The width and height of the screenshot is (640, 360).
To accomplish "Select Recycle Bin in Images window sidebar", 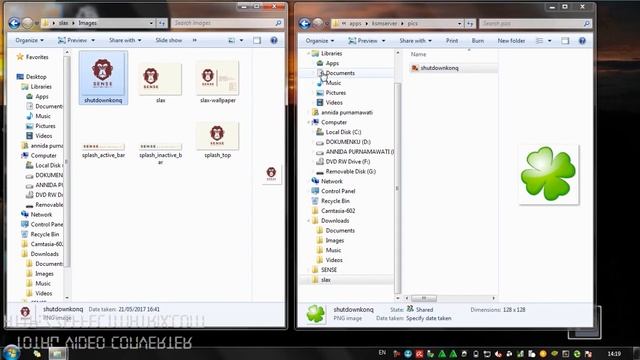I will [x=40, y=234].
